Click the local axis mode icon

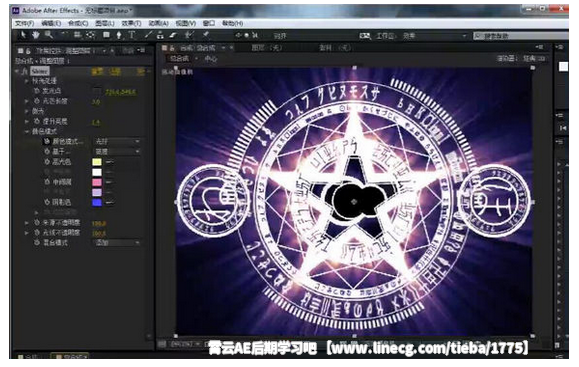point(238,35)
